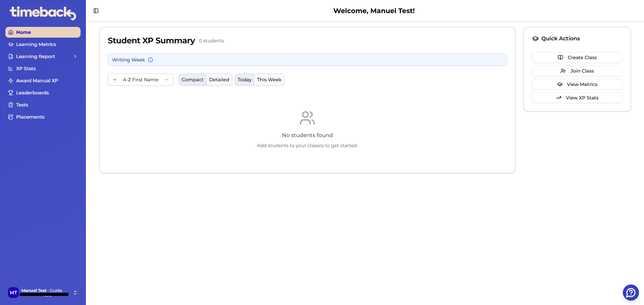Switch to the Today tab
Screen dimensions: 644x305
click(244, 80)
